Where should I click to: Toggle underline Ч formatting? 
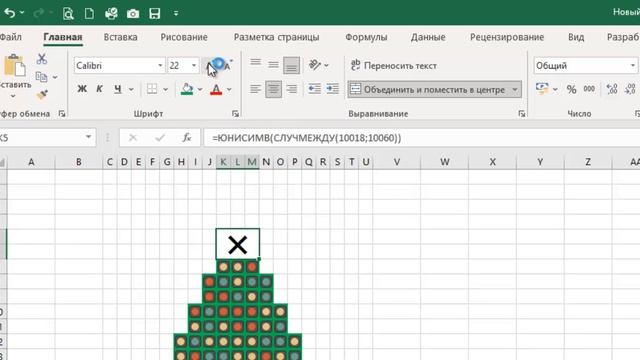pyautogui.click(x=118, y=89)
